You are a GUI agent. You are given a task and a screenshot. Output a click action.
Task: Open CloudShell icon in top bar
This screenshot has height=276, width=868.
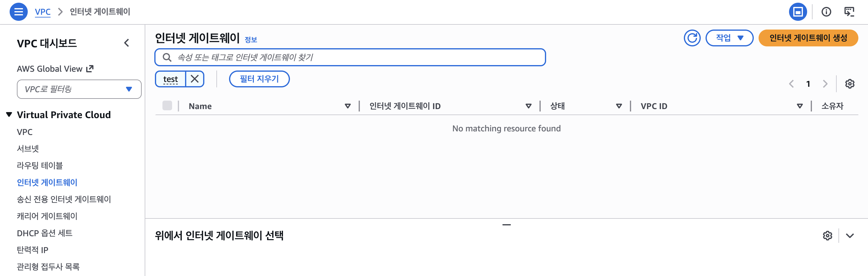(849, 12)
